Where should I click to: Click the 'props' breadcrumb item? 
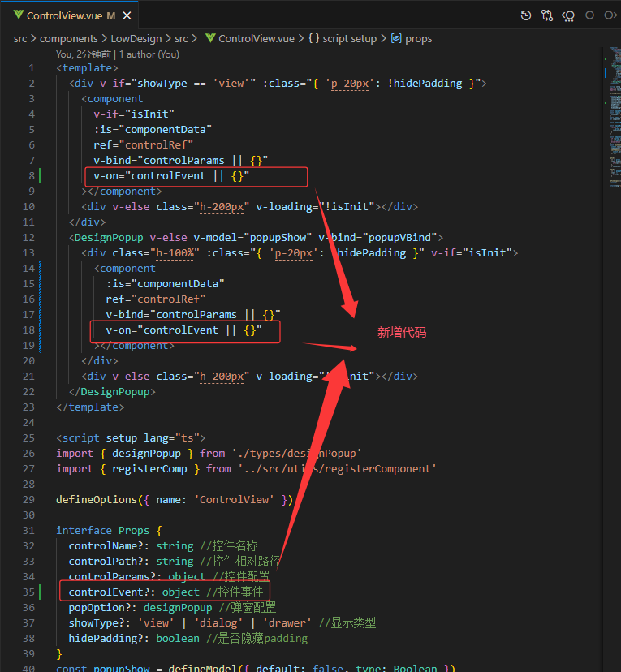click(419, 38)
